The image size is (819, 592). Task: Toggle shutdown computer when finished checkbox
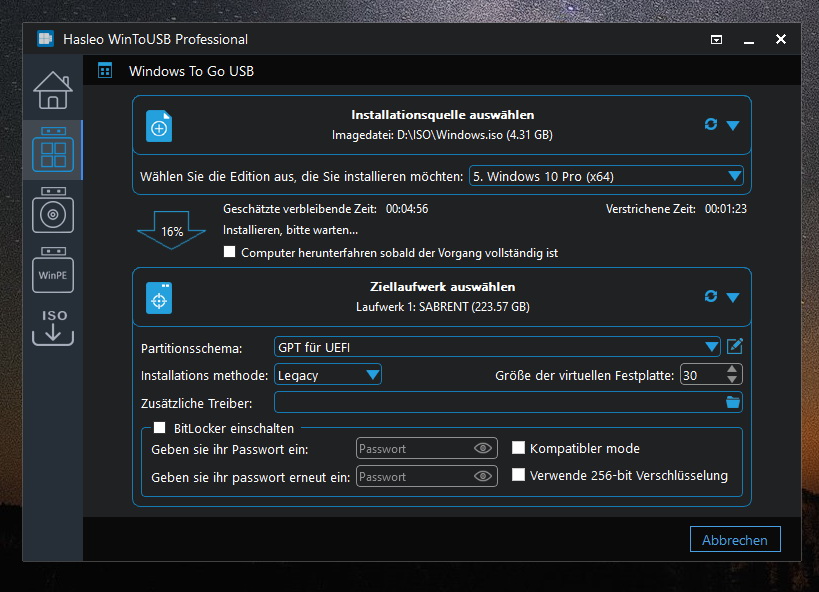229,252
